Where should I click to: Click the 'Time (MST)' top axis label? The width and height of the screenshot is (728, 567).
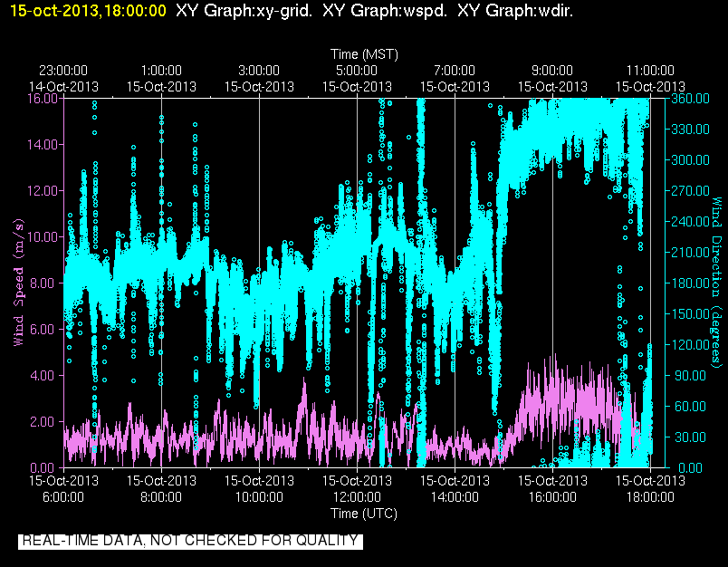[364, 54]
